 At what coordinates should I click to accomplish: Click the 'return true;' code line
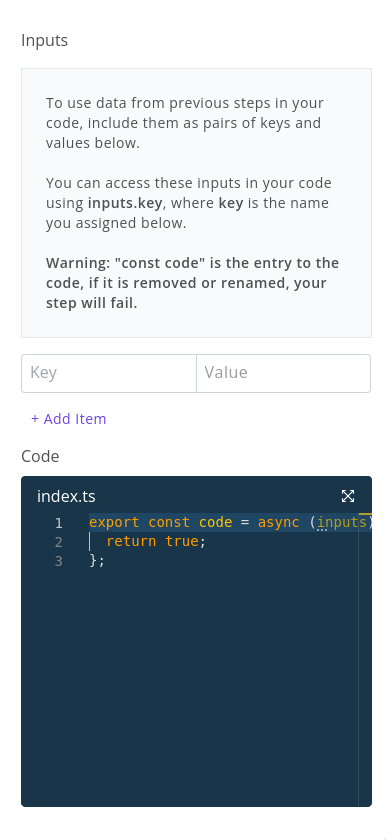coord(156,542)
